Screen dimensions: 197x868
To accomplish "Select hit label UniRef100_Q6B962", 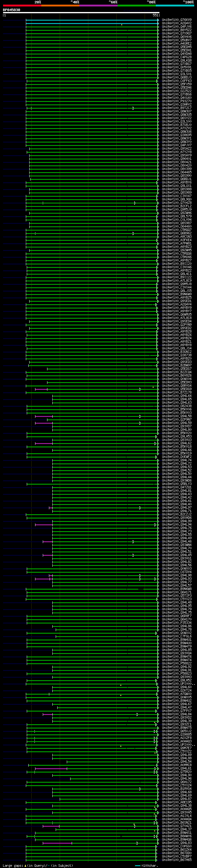I will pos(177,233).
